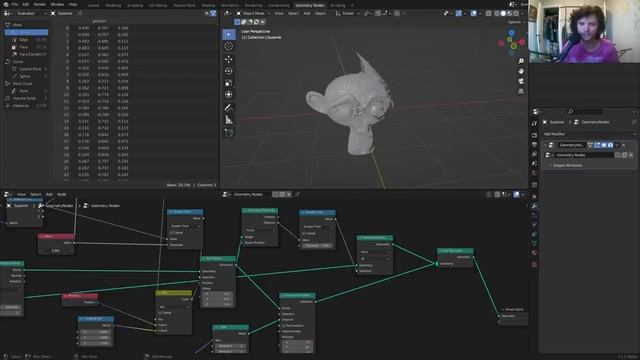This screenshot has height=360, width=640.
Task: Select the Transform tool
Action: 229,94
